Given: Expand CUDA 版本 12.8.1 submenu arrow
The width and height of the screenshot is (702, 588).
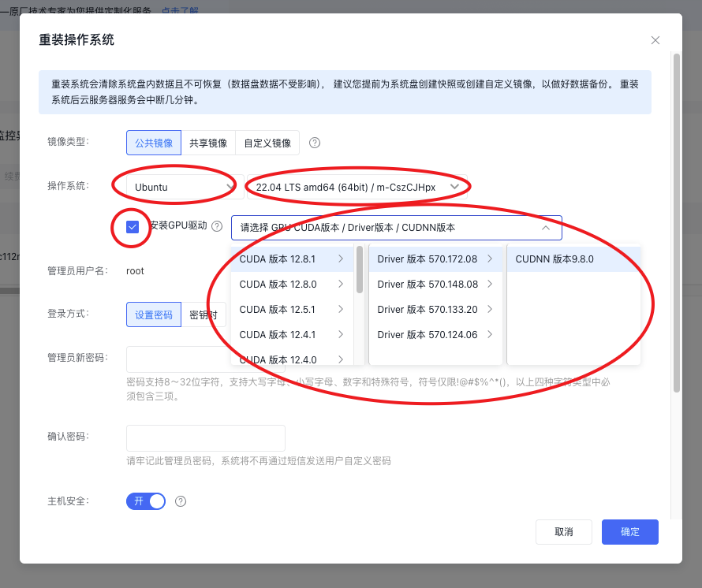Looking at the screenshot, I should click(340, 259).
